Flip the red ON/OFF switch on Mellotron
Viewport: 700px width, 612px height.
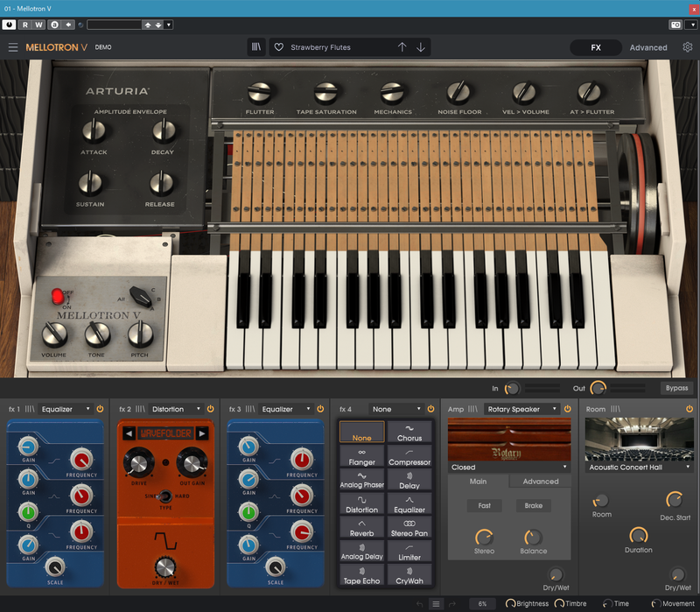tap(58, 296)
